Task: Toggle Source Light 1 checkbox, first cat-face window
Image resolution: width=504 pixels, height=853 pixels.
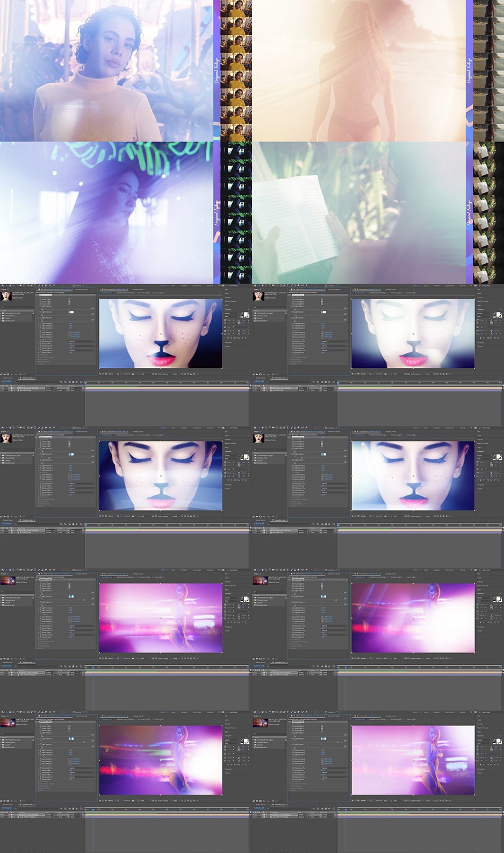Action: (69, 299)
